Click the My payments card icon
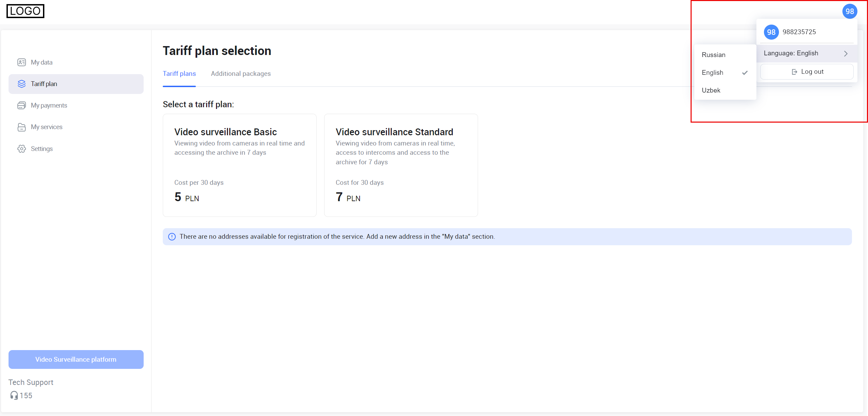 click(x=21, y=105)
